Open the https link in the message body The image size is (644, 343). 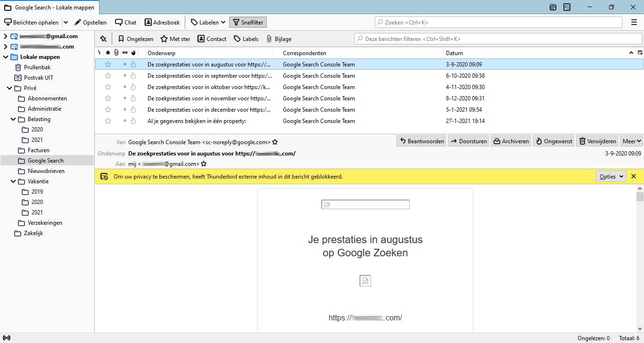point(365,318)
